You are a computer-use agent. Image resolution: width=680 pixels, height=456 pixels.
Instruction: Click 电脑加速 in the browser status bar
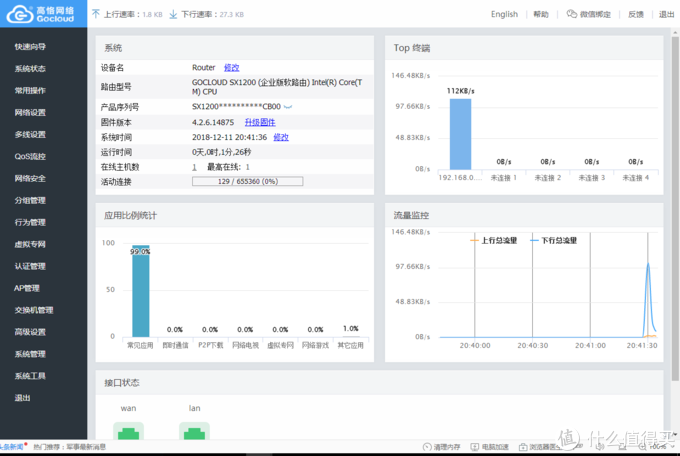point(495,447)
